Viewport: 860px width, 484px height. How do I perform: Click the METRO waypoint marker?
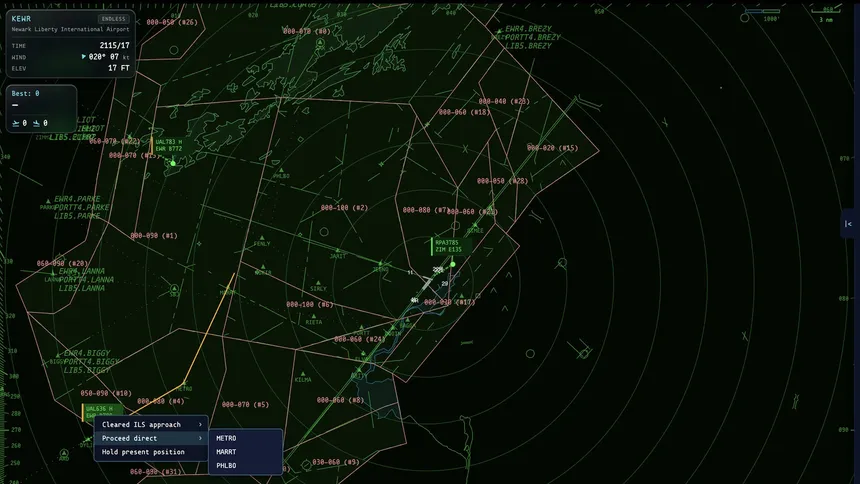[x=184, y=382]
